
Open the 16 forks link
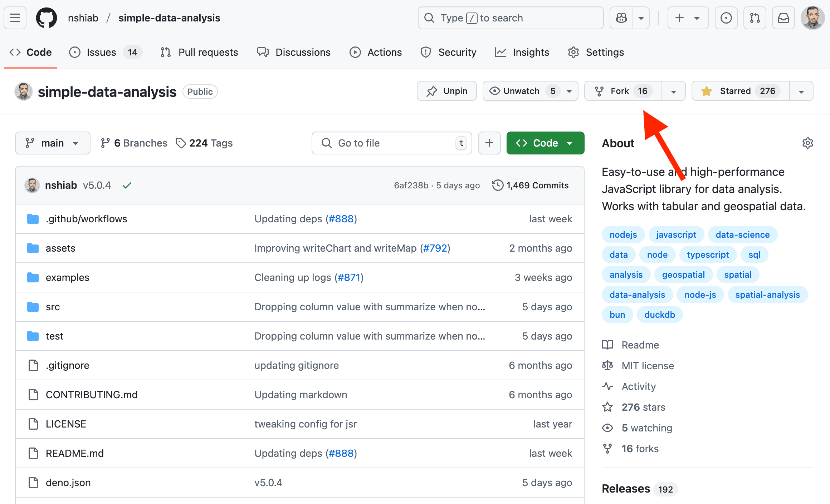pos(630,449)
